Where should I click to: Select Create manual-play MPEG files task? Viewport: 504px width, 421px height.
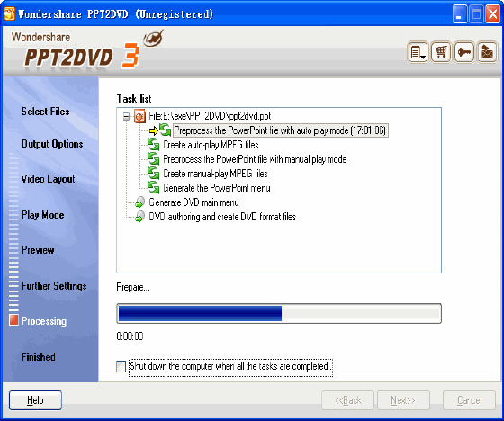[x=215, y=174]
